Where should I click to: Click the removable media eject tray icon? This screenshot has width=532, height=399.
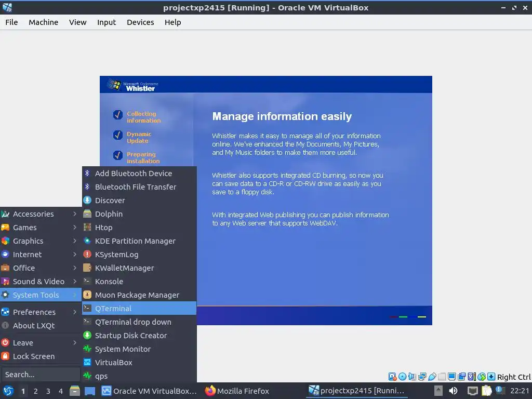click(x=438, y=391)
